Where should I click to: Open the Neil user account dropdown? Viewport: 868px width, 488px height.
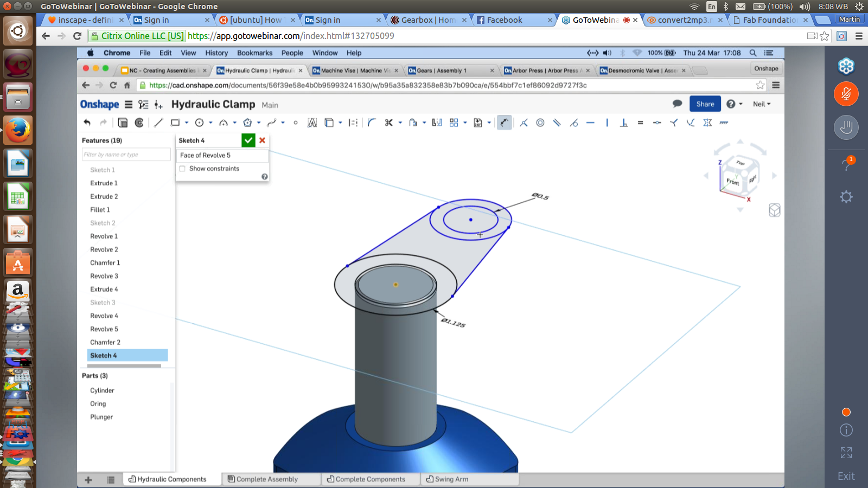click(x=761, y=104)
